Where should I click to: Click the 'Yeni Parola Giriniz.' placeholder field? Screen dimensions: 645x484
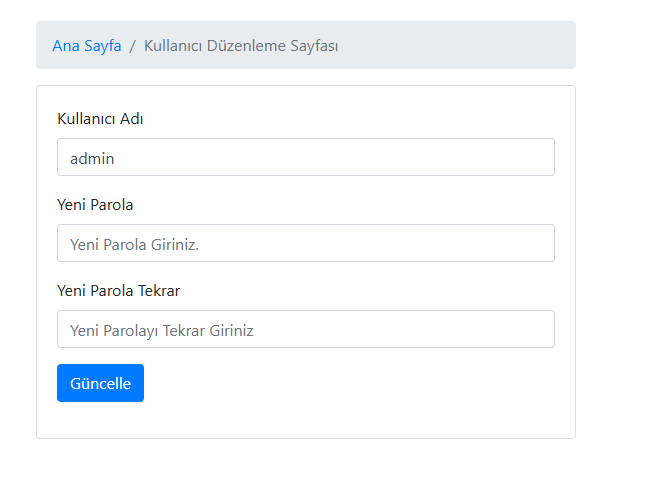coord(306,243)
